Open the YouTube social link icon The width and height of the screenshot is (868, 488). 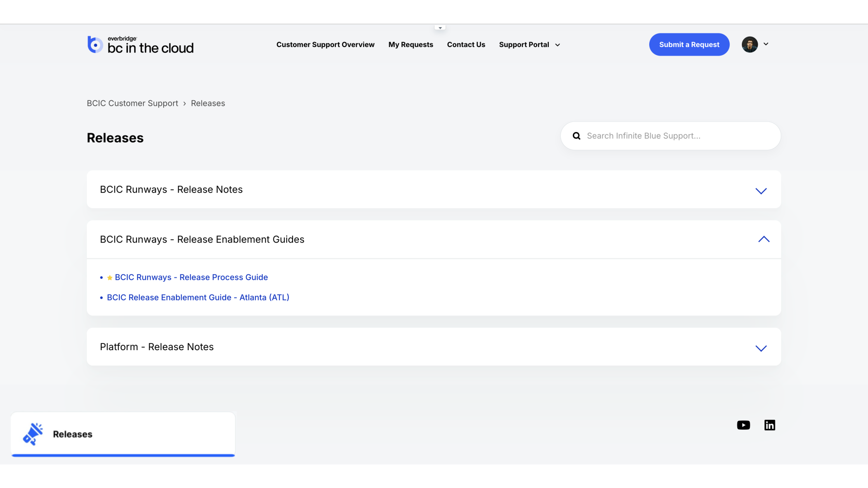point(743,425)
